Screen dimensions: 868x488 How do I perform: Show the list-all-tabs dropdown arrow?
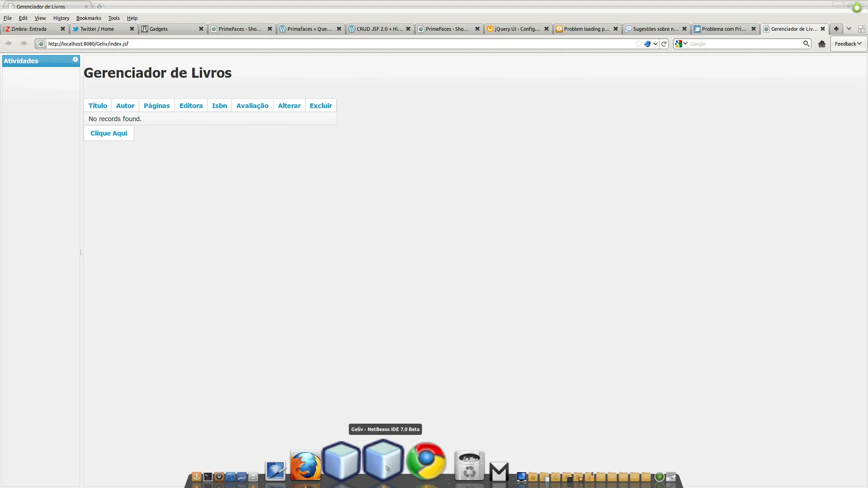click(849, 29)
